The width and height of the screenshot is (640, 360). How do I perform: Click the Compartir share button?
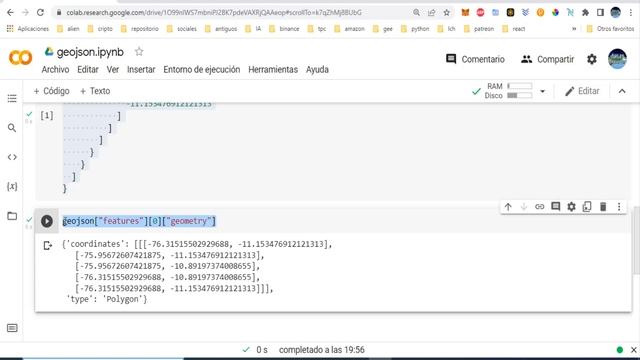[x=547, y=59]
